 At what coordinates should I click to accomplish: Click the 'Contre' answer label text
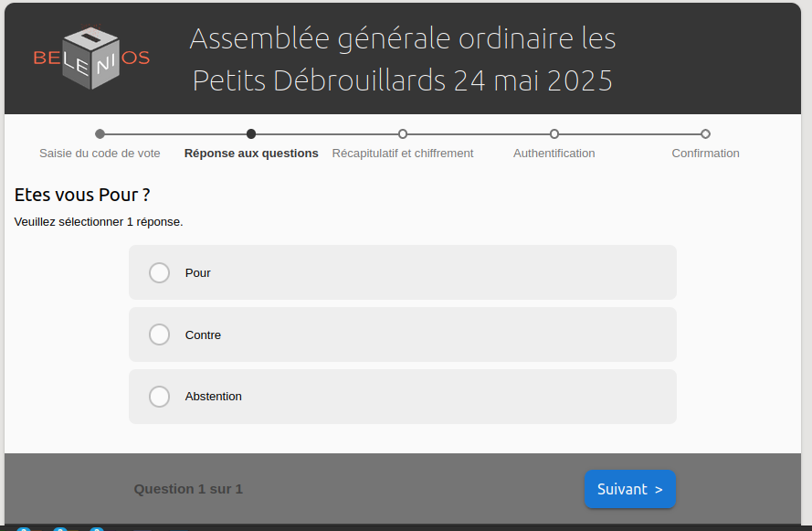203,335
